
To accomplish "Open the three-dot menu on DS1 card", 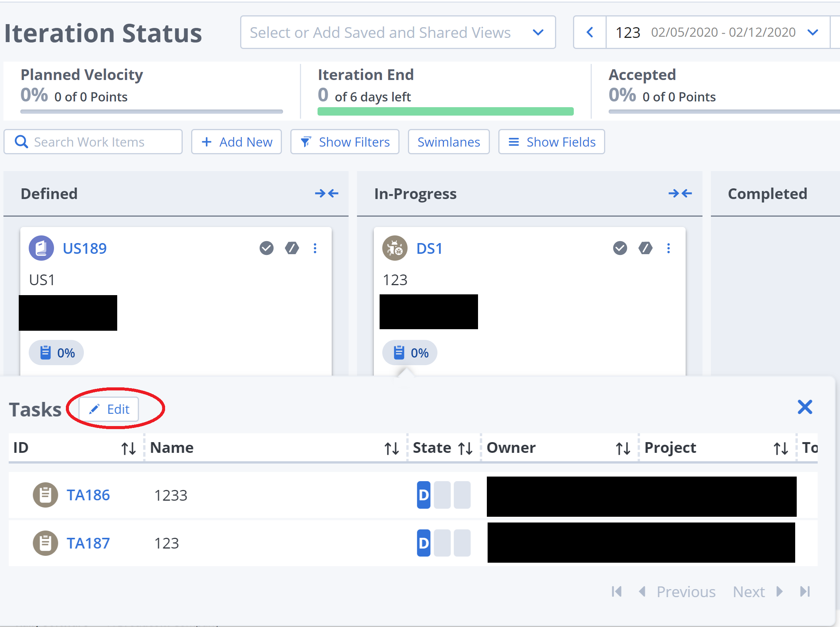I will (668, 248).
